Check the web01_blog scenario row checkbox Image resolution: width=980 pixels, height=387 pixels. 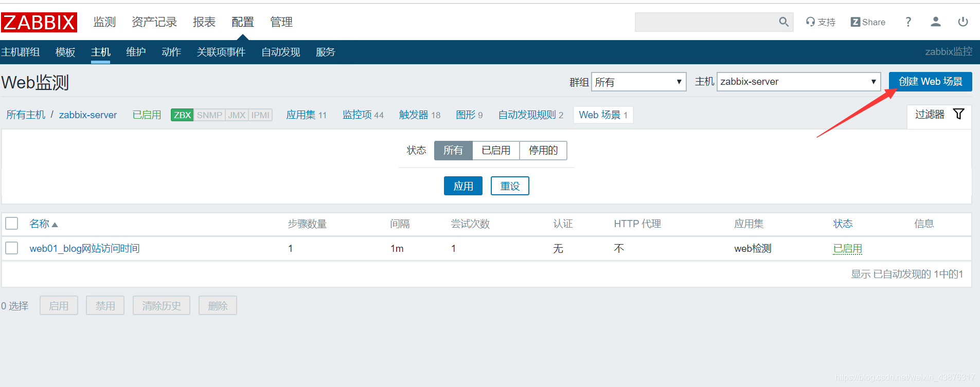[x=11, y=248]
